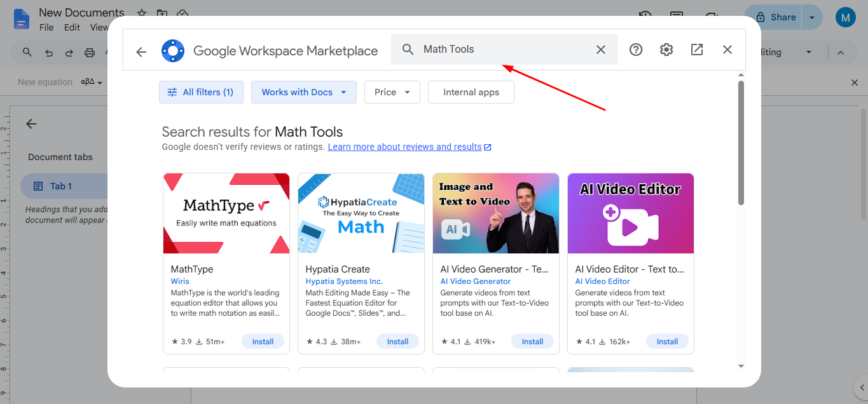Open Hypatia Systems Inc. developer link
This screenshot has height=404, width=868.
[x=344, y=281]
